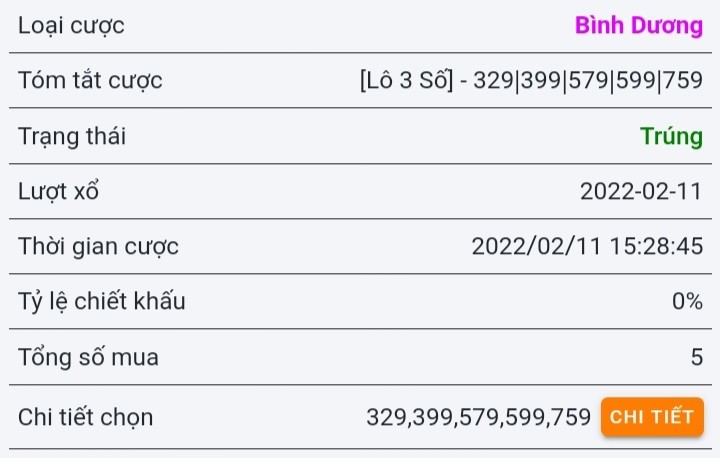Select the Tỷ lệ chiết khấu label
Image resolution: width=720 pixels, height=458 pixels.
pyautogui.click(x=101, y=302)
